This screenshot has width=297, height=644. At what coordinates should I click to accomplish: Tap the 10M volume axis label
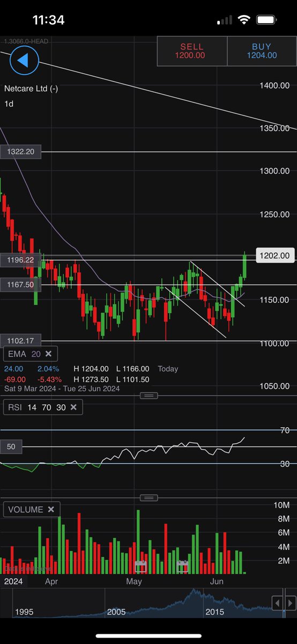(282, 505)
